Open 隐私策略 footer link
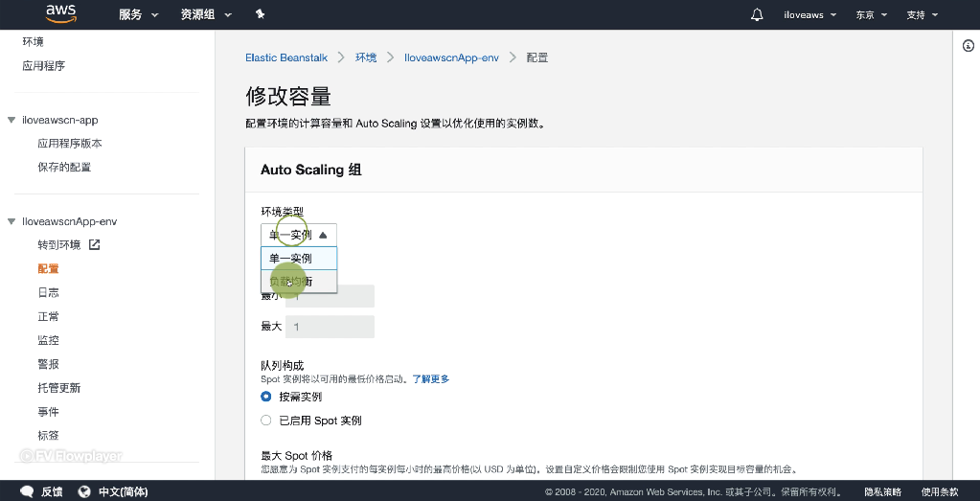The height and width of the screenshot is (501, 980). pyautogui.click(x=882, y=491)
